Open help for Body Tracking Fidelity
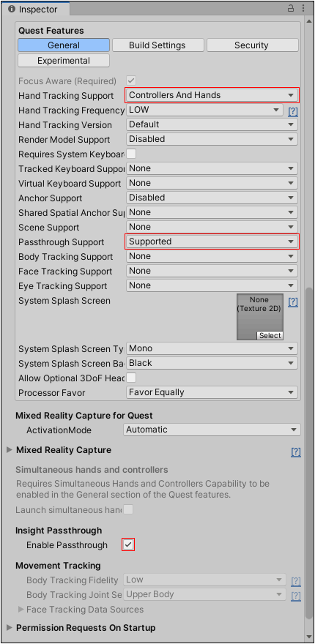The image size is (315, 644). click(296, 581)
